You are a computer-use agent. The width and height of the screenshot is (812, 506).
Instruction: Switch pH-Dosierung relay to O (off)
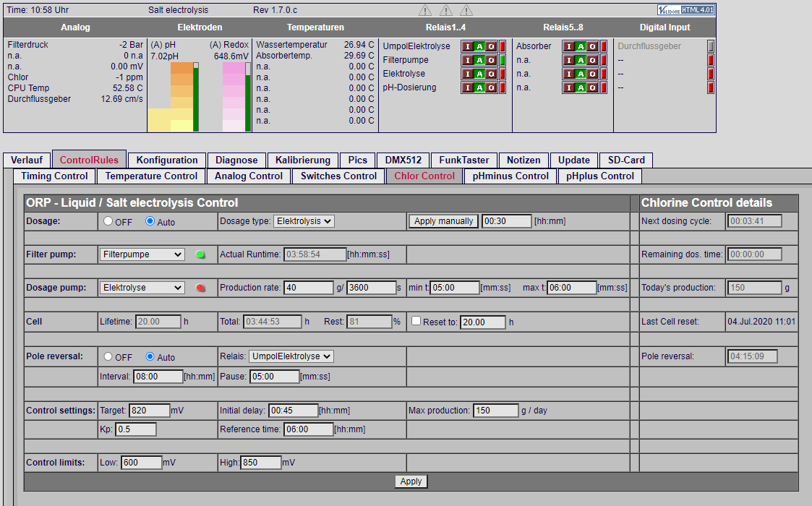point(492,87)
